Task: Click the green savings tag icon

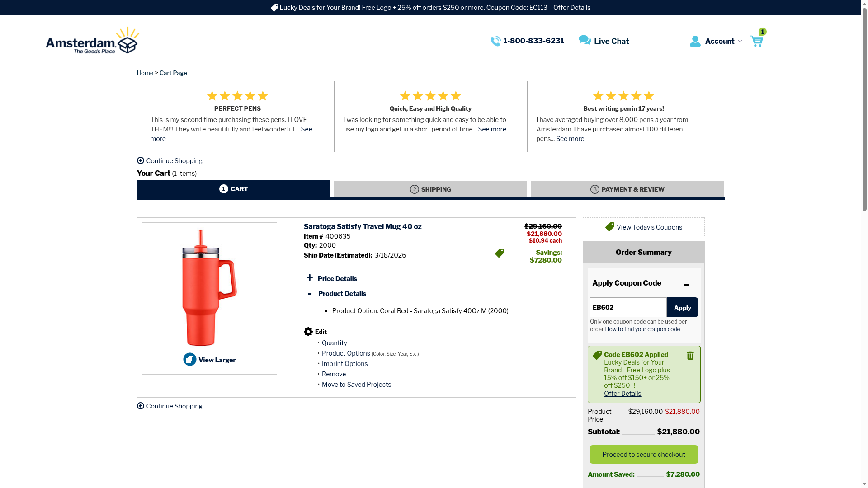Action: click(x=500, y=253)
